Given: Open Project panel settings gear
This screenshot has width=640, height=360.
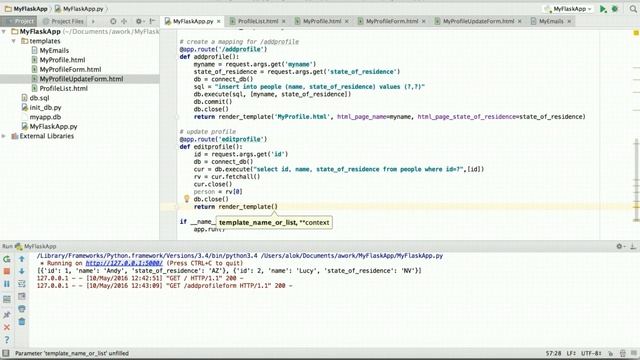Looking at the screenshot, I should coord(139,21).
